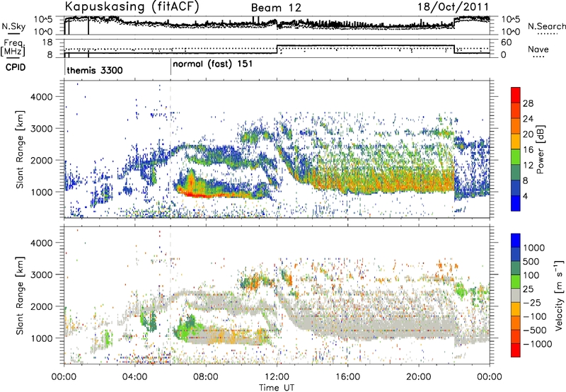Click the 4000 km tick of the power panel
566x392 pixels.
[x=41, y=97]
